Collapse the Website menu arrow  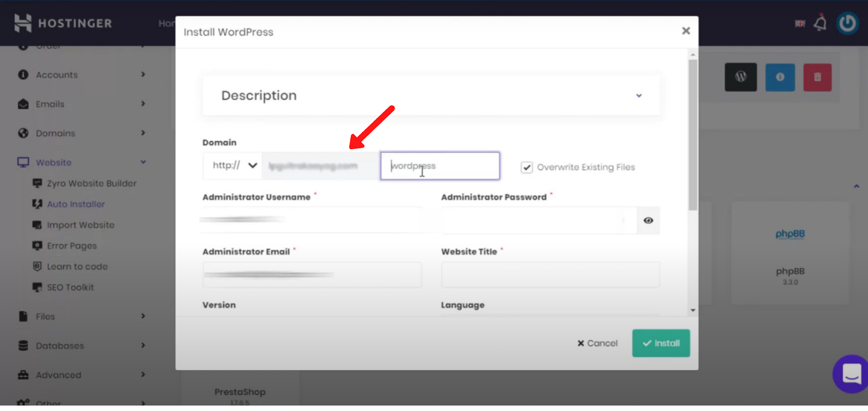tap(143, 162)
